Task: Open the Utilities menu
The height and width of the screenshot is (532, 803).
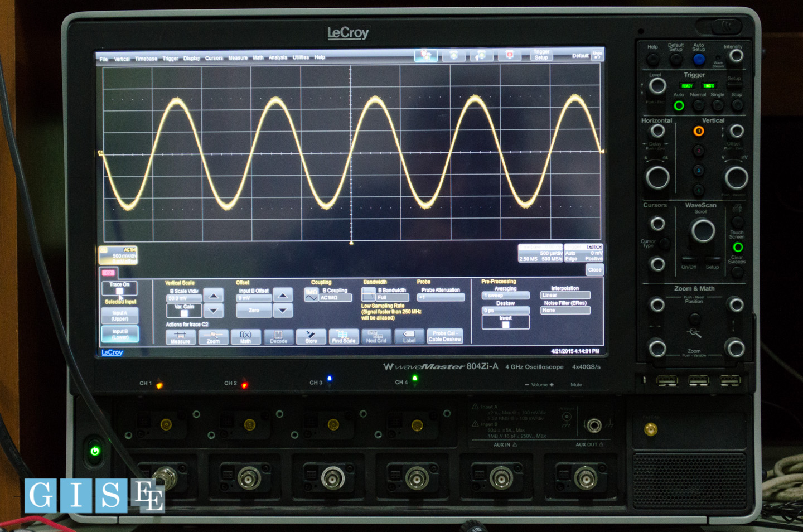Action: [x=301, y=57]
